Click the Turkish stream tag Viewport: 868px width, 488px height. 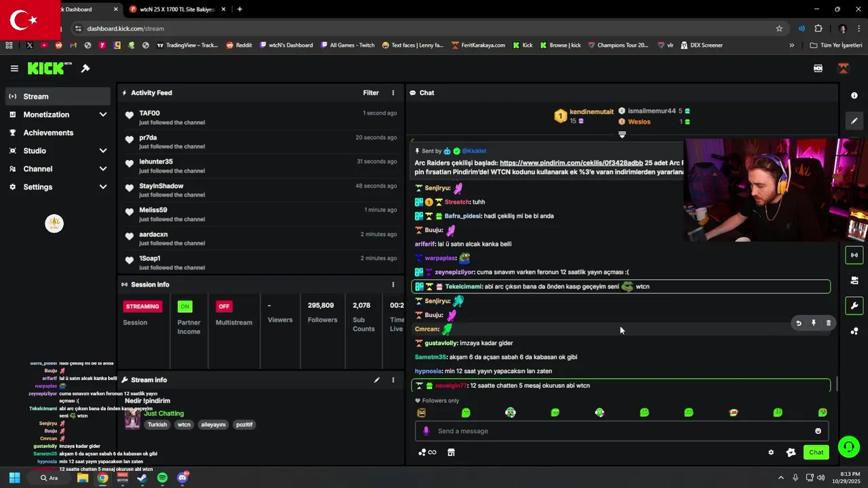click(x=157, y=425)
